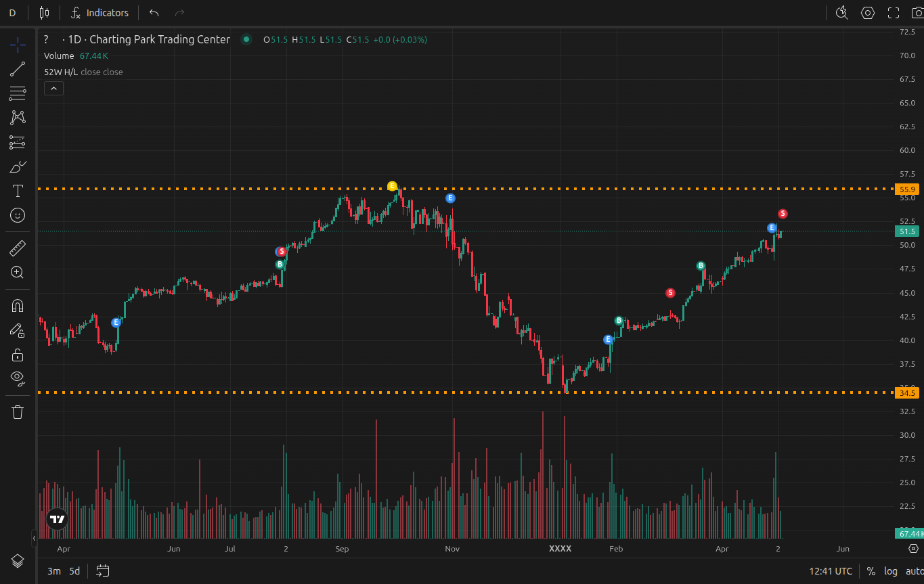Click the 5d date range button
924x584 pixels.
click(74, 571)
